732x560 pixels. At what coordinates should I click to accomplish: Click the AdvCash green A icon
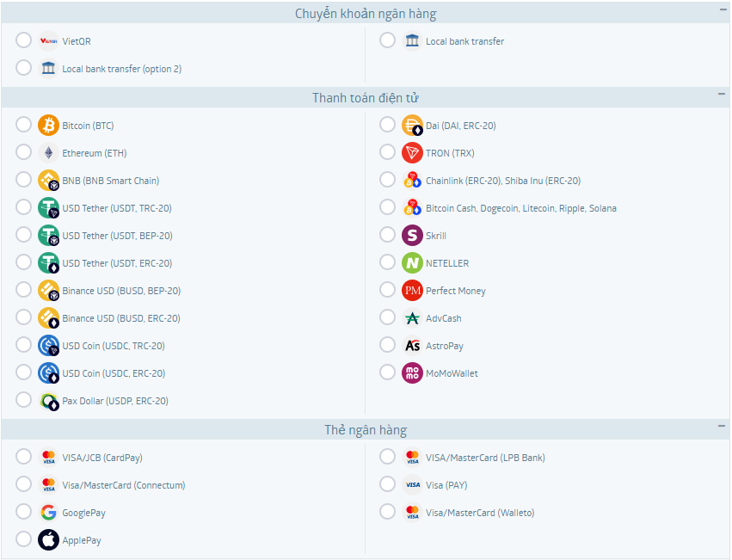click(x=412, y=318)
